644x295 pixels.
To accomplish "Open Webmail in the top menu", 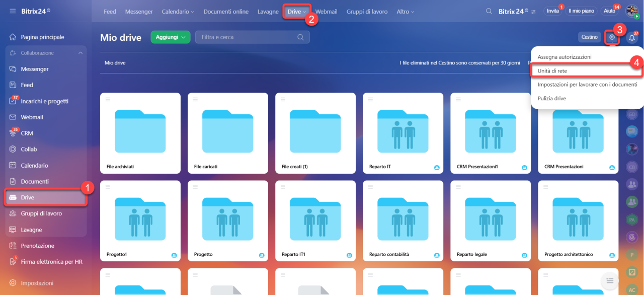I will point(326,12).
